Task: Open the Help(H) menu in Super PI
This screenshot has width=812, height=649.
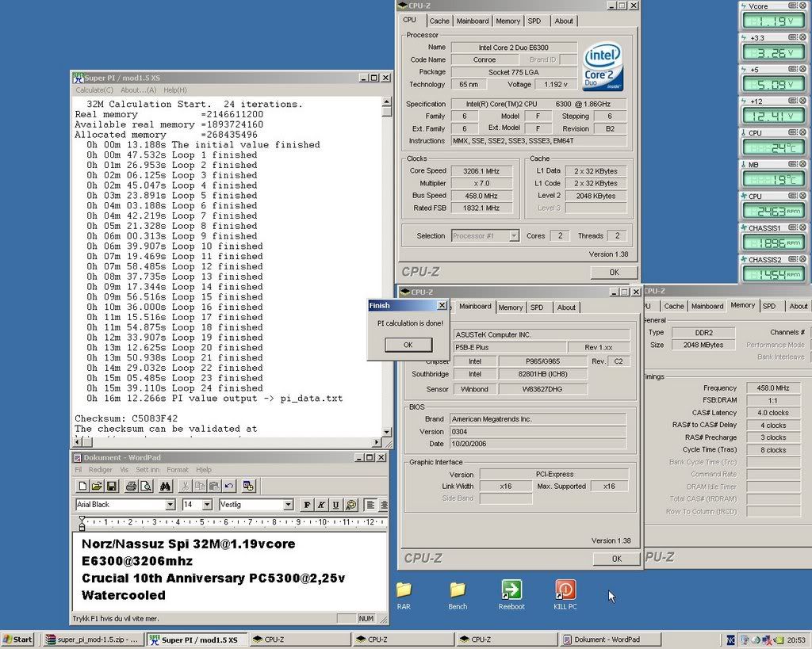Action: [175, 90]
